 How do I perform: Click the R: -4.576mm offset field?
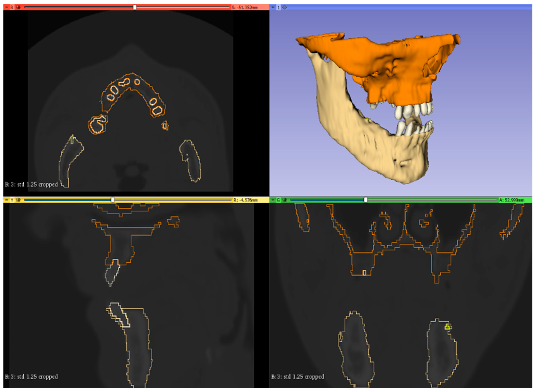coord(246,200)
